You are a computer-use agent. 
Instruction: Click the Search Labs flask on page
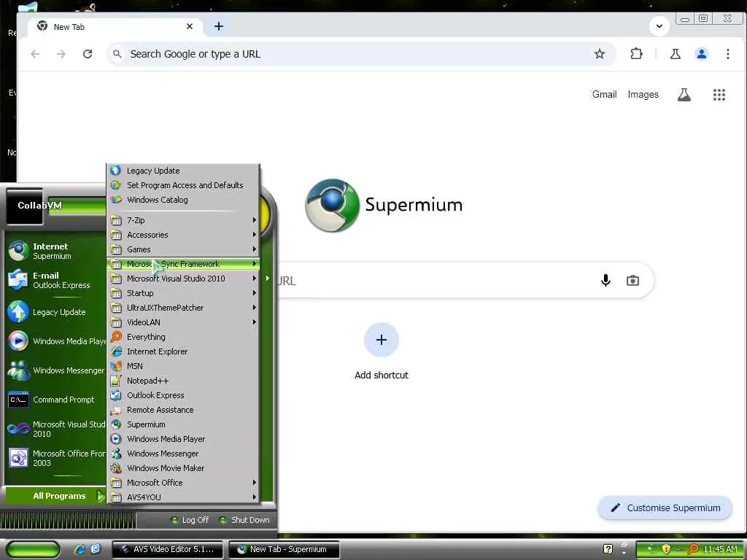click(684, 95)
